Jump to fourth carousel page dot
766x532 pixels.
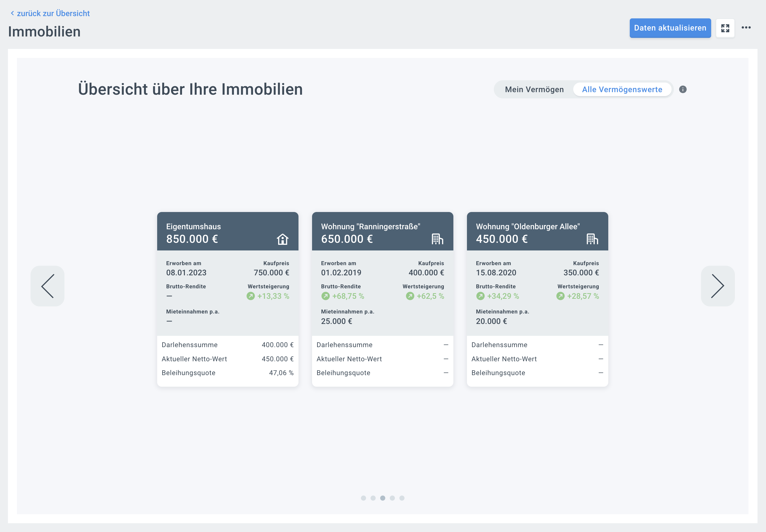(392, 498)
